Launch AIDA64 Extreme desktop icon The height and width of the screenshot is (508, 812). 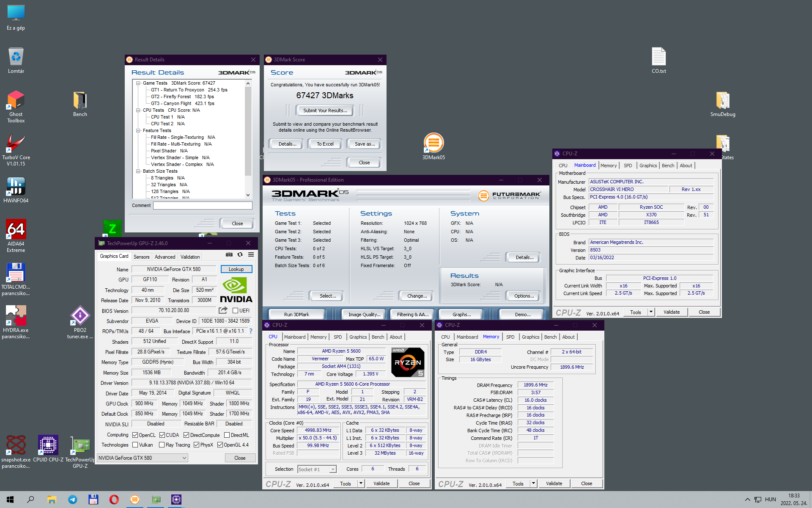[x=16, y=236]
